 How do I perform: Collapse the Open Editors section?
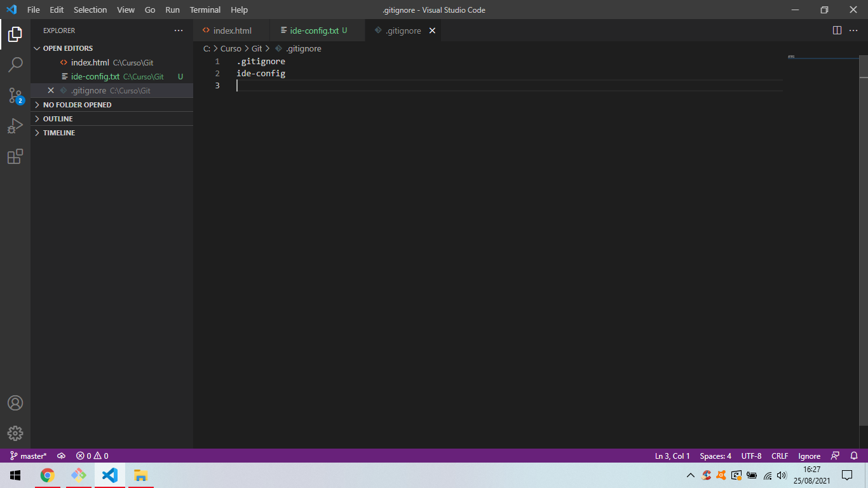coord(111,48)
